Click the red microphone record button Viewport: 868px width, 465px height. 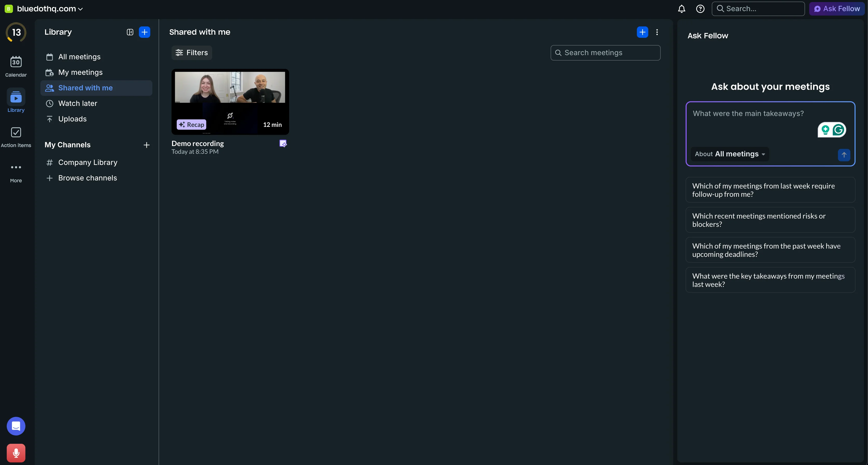coord(16,453)
